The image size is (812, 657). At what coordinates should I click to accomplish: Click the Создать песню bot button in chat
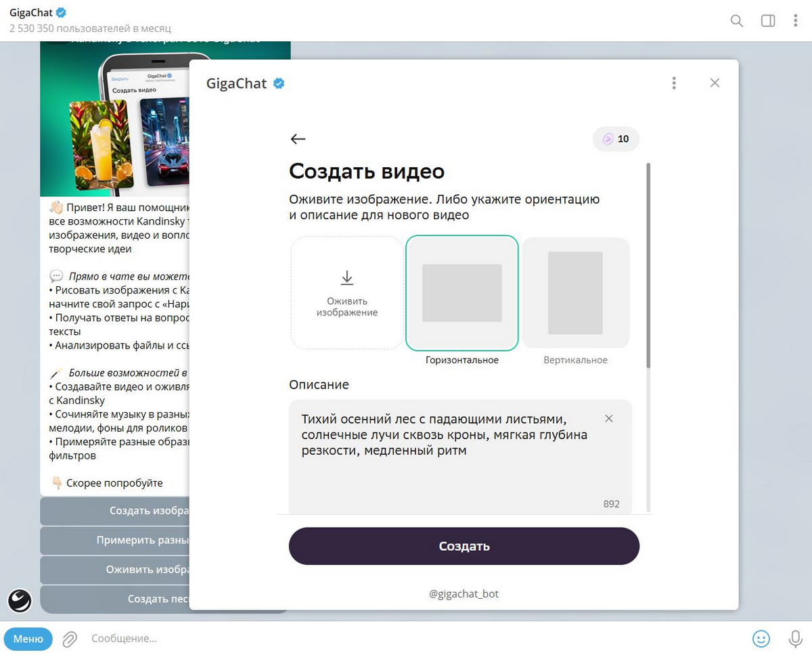[x=115, y=599]
